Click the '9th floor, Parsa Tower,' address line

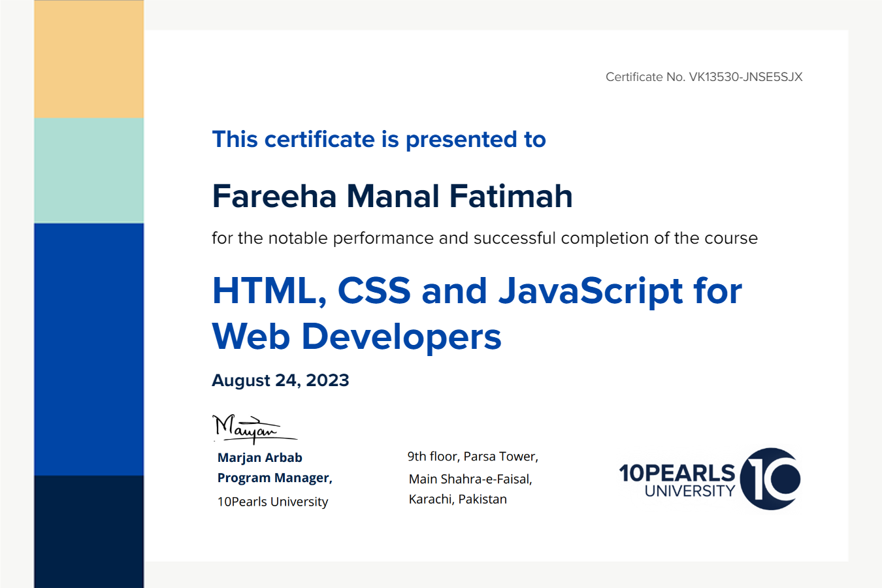pyautogui.click(x=472, y=457)
